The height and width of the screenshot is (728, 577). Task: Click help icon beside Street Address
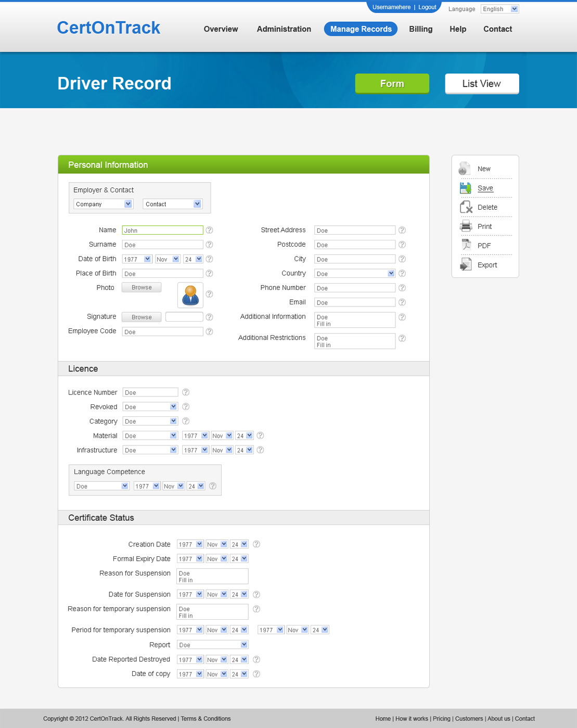(x=402, y=230)
